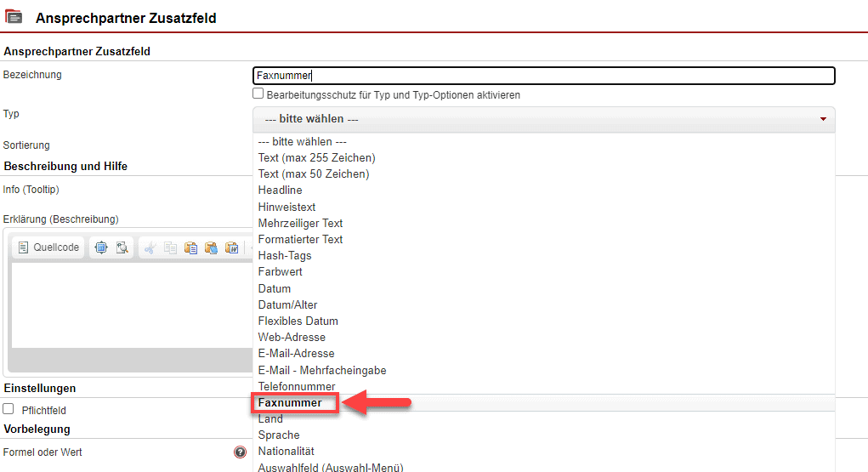
Task: Click the Sortierung label
Action: [26, 145]
